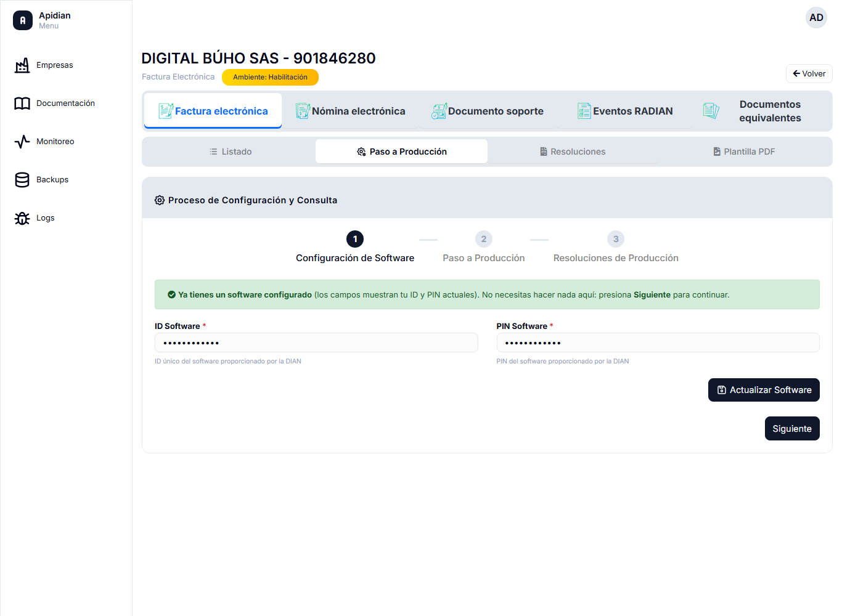Screen dimensions: 842x616
Task: Open the Documentación book icon
Action: (22, 103)
